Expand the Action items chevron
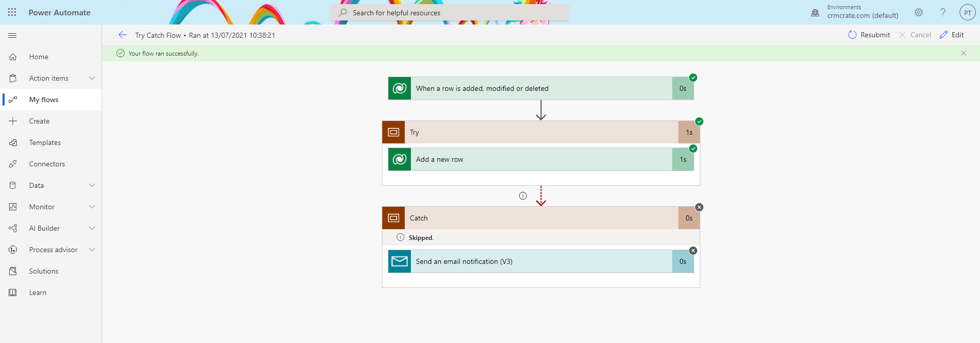980x343 pixels. (92, 78)
